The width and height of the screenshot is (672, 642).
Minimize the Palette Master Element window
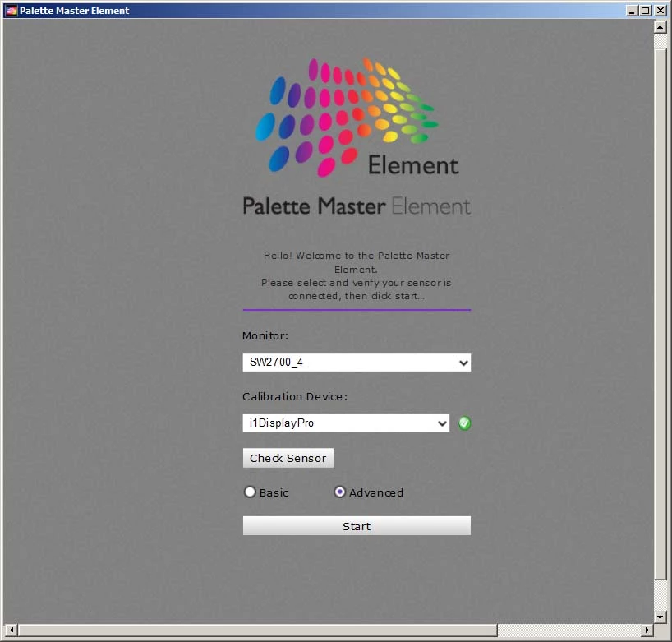631,11
